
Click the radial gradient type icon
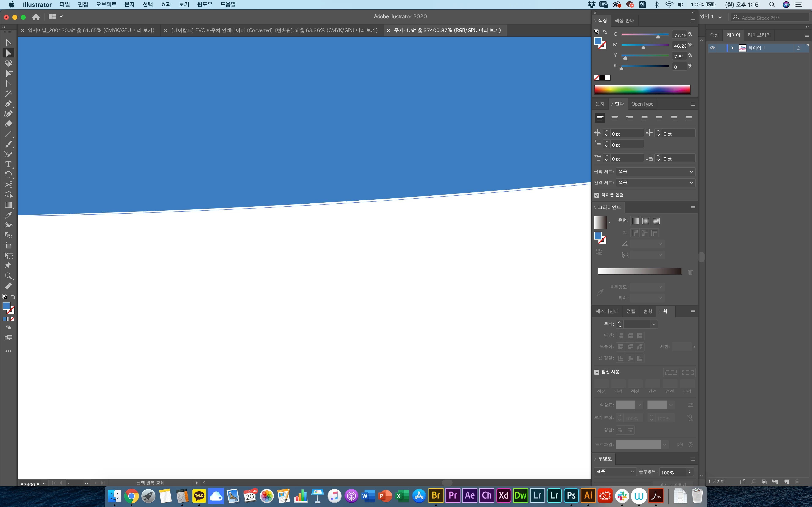(646, 221)
